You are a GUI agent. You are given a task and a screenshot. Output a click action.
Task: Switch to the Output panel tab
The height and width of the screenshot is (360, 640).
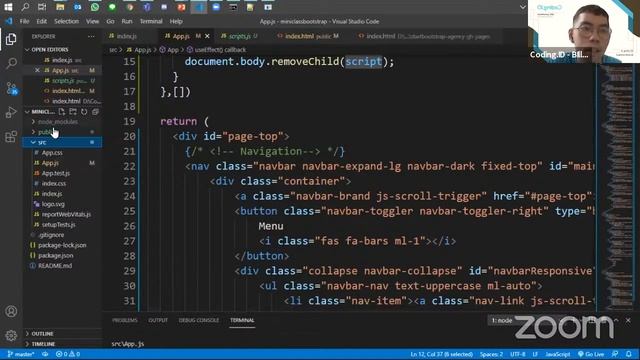[x=158, y=320]
